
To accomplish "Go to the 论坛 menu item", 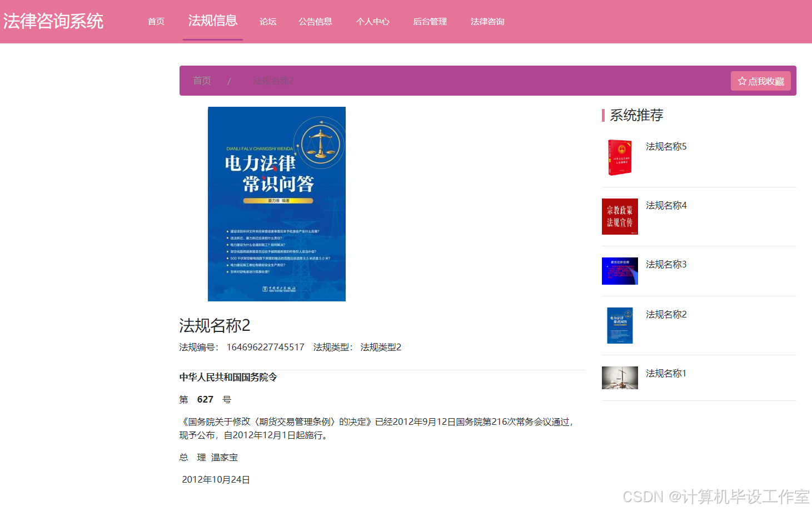I will (268, 21).
